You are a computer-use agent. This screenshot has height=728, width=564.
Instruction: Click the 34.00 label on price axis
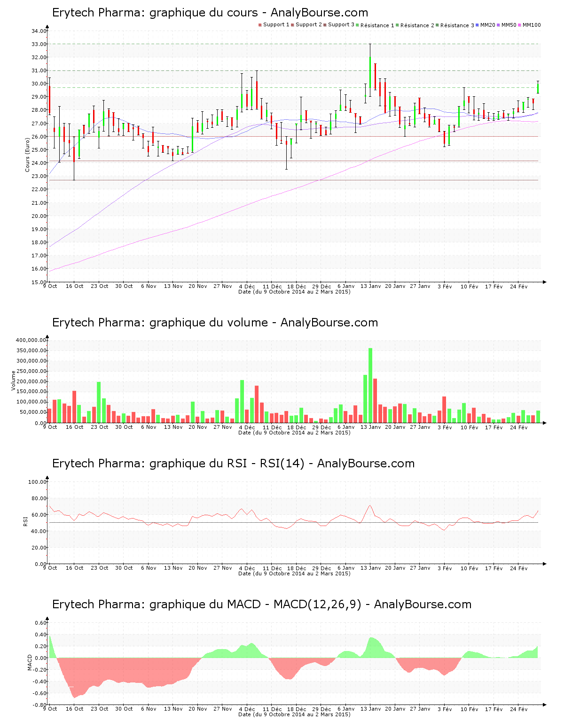pyautogui.click(x=39, y=31)
